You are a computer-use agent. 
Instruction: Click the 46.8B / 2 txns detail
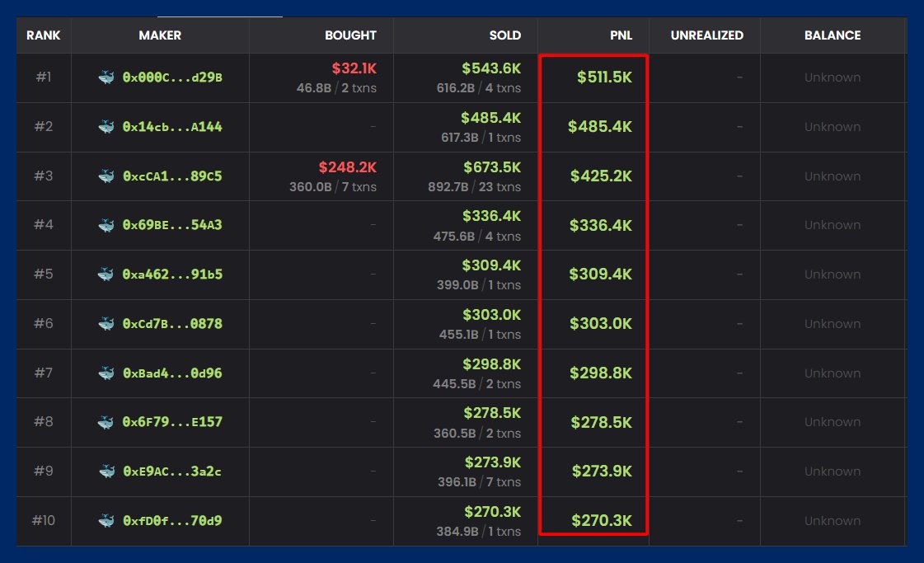tap(336, 88)
